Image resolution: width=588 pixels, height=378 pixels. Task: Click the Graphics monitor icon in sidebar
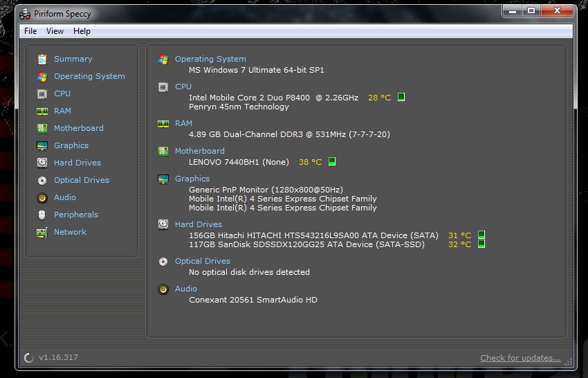click(x=42, y=145)
